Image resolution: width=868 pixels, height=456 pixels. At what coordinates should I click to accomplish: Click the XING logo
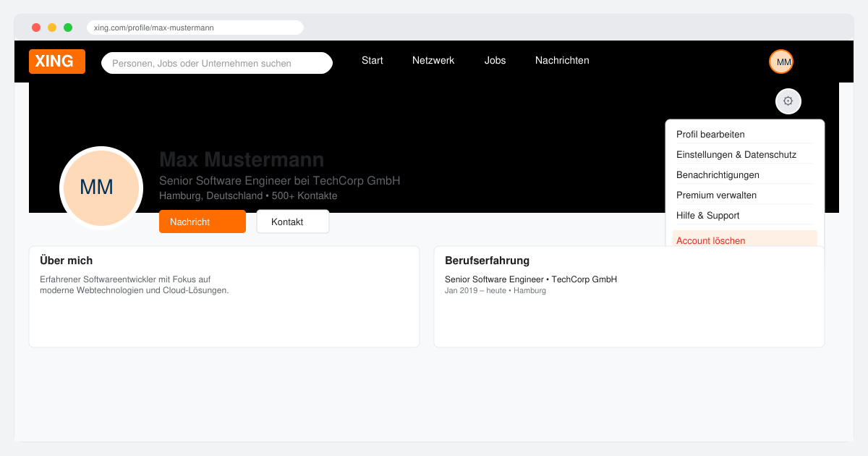point(57,62)
